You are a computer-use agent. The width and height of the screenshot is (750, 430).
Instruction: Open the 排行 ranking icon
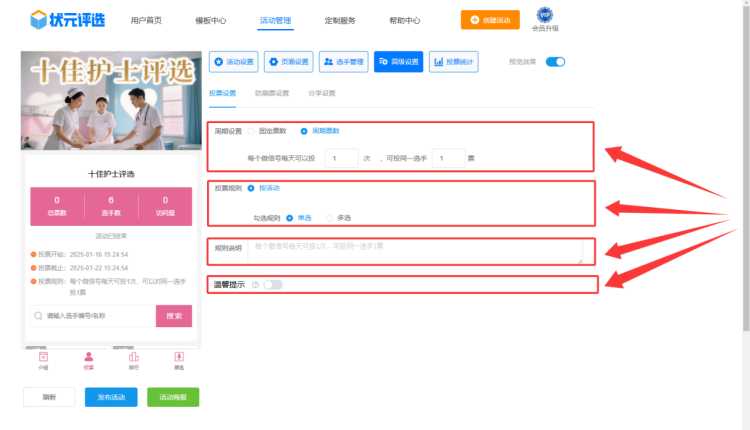(x=133, y=359)
